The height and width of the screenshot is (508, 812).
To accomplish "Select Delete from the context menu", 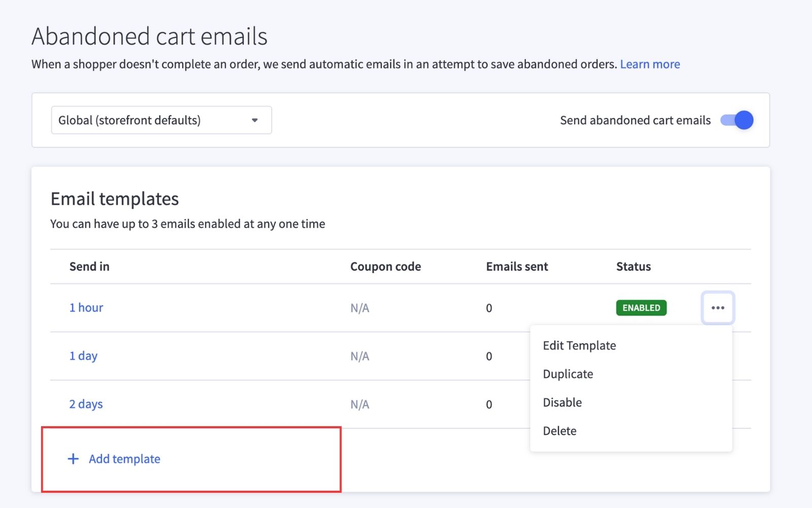I will click(x=560, y=431).
